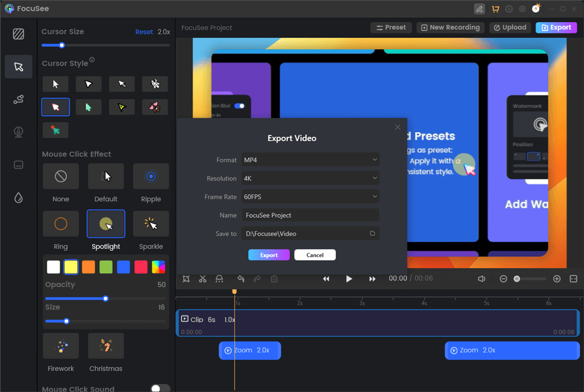Pick the white color swatch

[53, 267]
